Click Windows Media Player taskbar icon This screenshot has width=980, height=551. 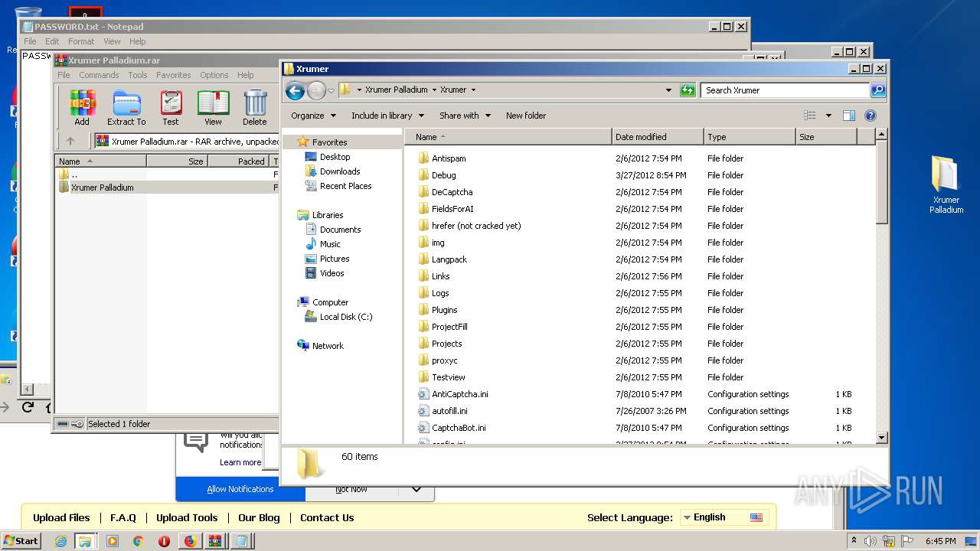(113, 541)
